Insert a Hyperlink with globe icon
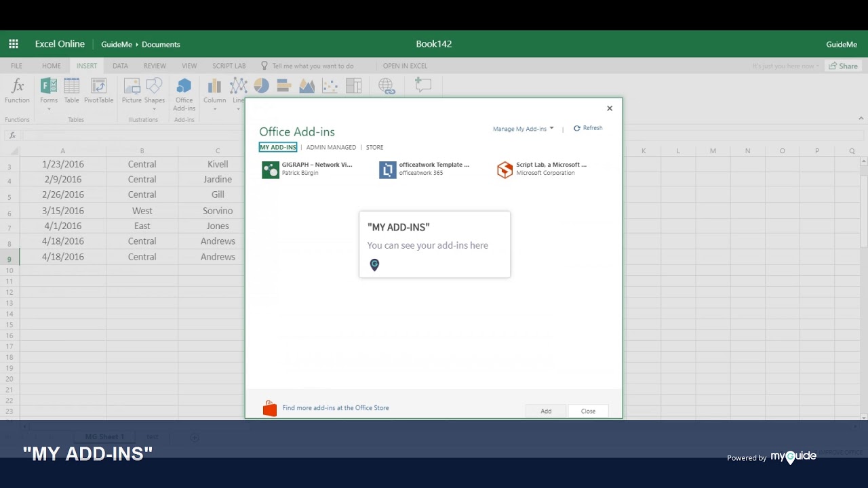The width and height of the screenshot is (868, 488). 387,86
